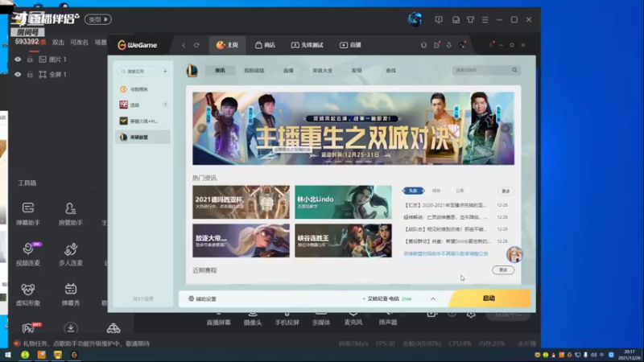Toggle the lock on the 全屏 1 source
This screenshot has height=362, width=644.
coord(30,75)
